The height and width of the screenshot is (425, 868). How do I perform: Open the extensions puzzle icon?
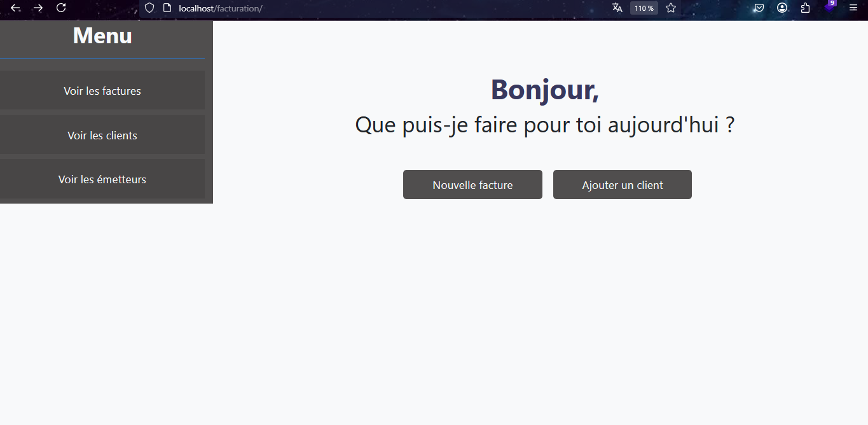[806, 8]
